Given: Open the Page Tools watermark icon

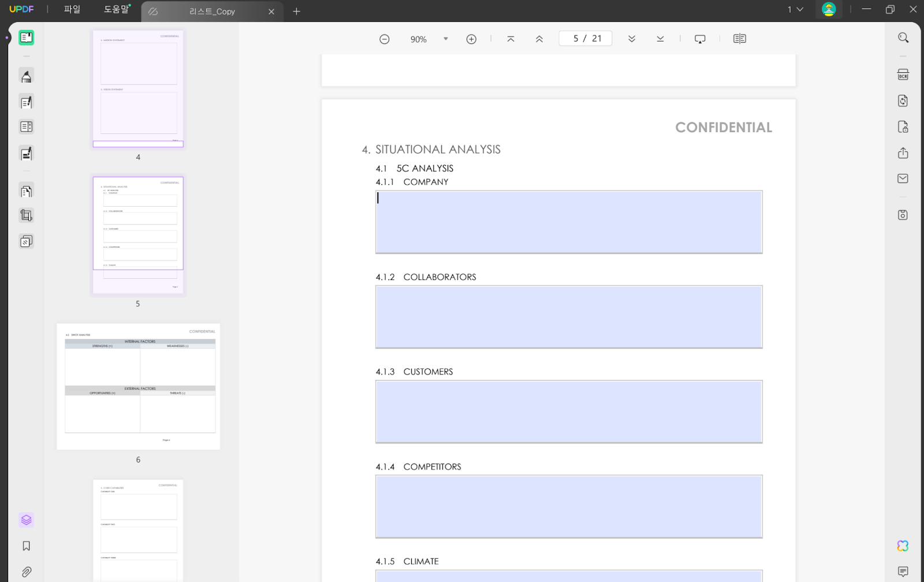Looking at the screenshot, I should click(26, 241).
